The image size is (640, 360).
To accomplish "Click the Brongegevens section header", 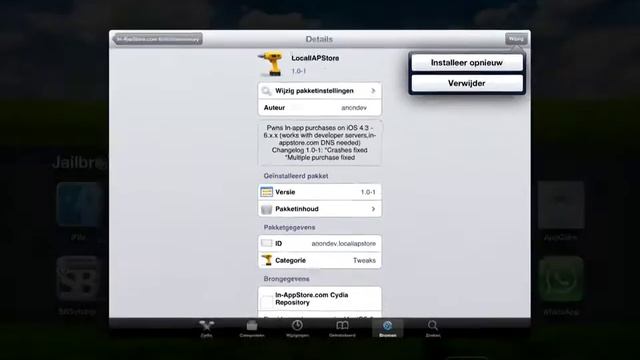I will pyautogui.click(x=287, y=279).
